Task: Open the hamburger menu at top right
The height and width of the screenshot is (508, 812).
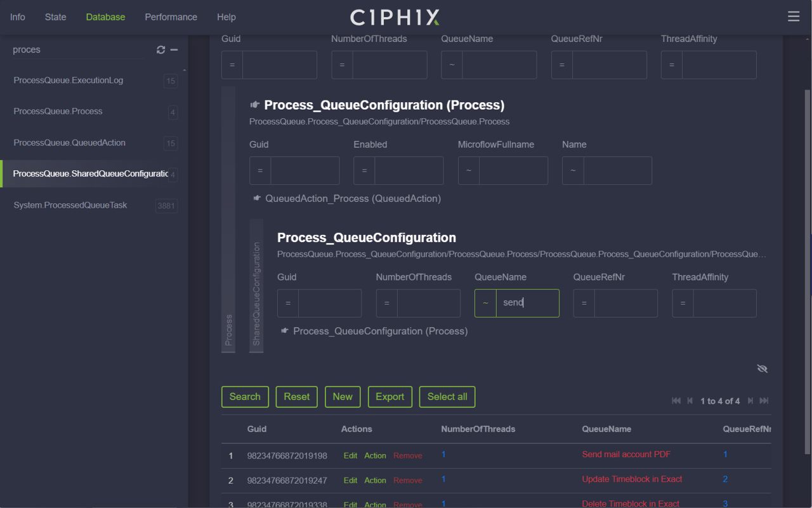Action: coord(794,17)
